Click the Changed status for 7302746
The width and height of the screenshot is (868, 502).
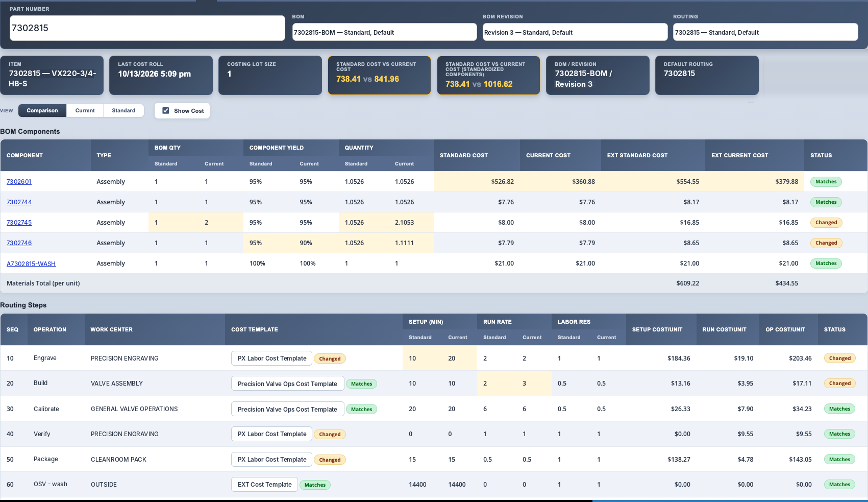pos(826,243)
